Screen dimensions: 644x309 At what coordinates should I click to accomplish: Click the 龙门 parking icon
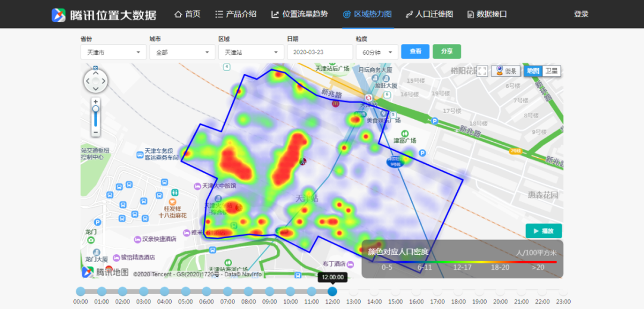[x=97, y=223]
